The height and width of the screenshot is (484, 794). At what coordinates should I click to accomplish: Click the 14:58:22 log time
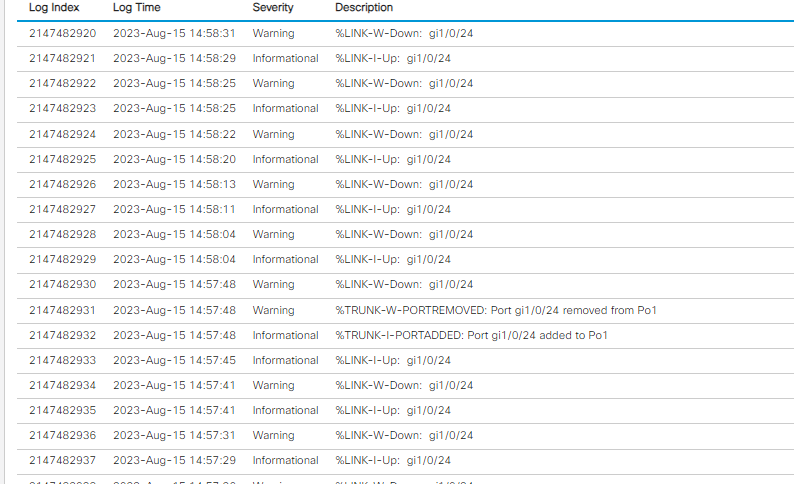tap(174, 134)
